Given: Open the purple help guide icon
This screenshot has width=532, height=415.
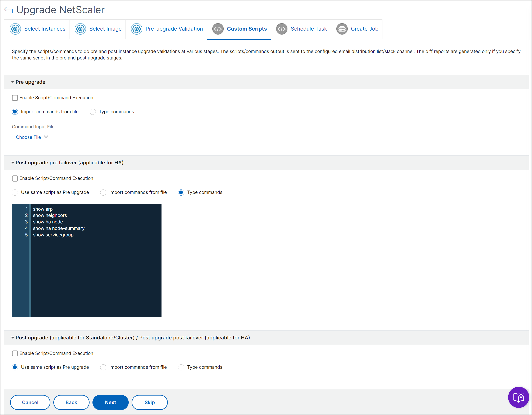Looking at the screenshot, I should [x=518, y=397].
